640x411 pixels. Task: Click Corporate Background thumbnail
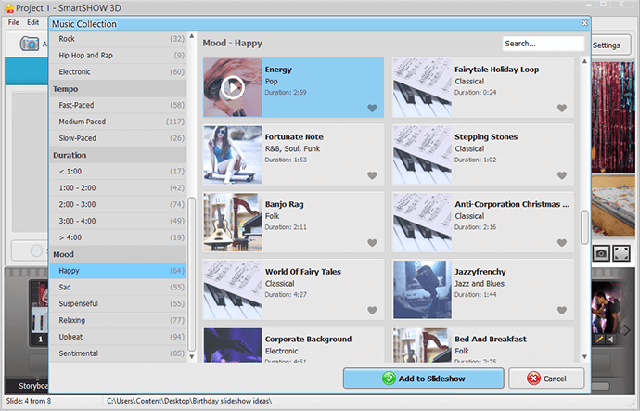233,345
